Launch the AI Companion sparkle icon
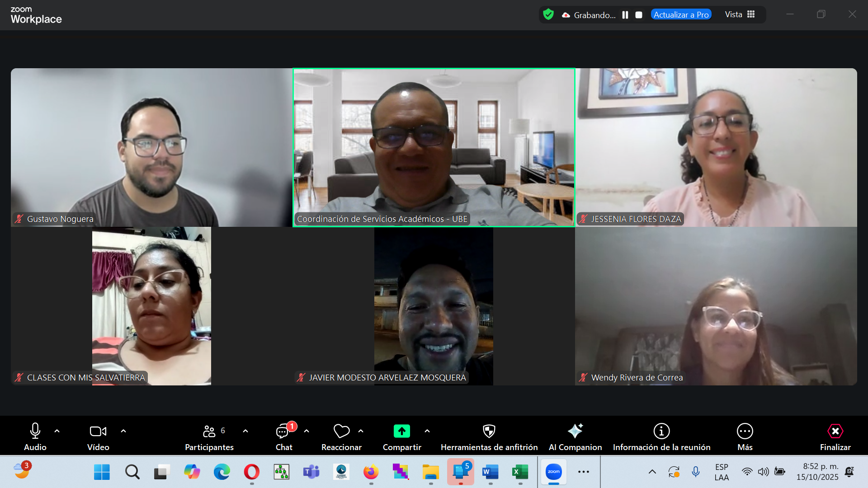Screen dimensions: 868x488 (x=575, y=431)
